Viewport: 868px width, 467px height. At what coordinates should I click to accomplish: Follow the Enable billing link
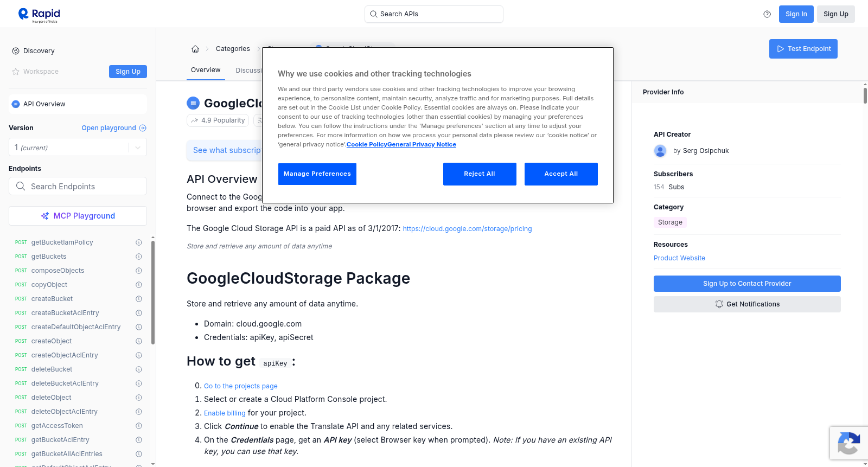pyautogui.click(x=225, y=413)
